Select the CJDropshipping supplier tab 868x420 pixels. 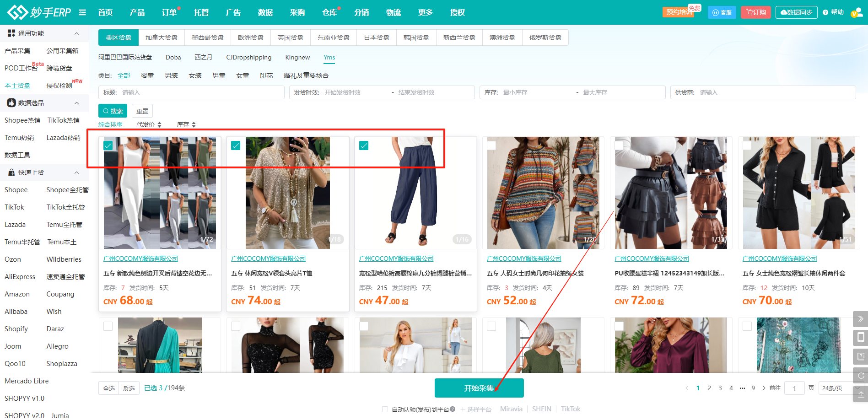point(249,57)
